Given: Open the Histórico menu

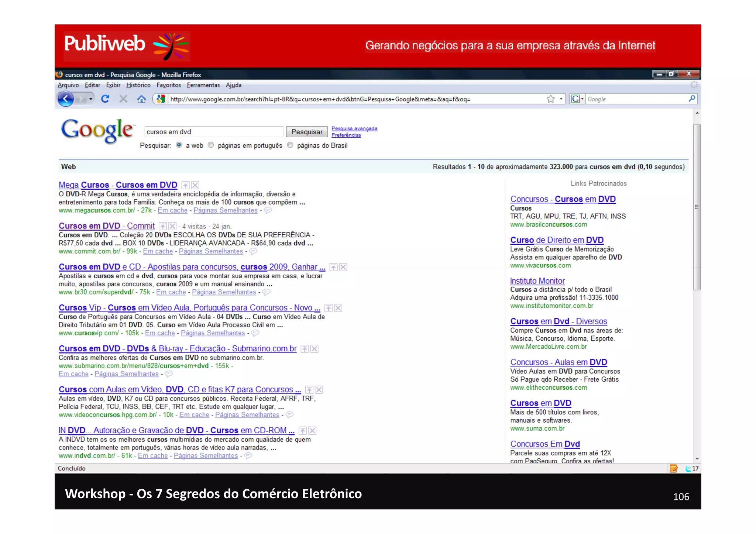Looking at the screenshot, I should [138, 85].
